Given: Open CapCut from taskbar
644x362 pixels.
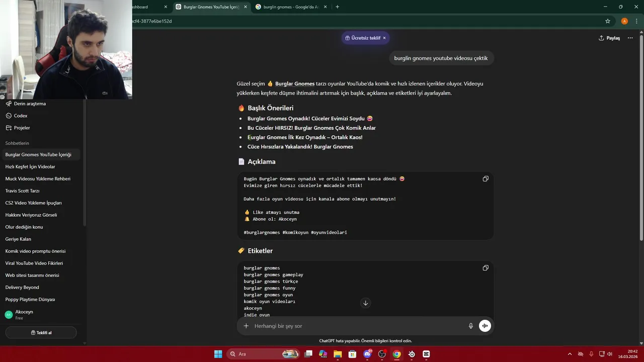Looking at the screenshot, I should 426,354.
